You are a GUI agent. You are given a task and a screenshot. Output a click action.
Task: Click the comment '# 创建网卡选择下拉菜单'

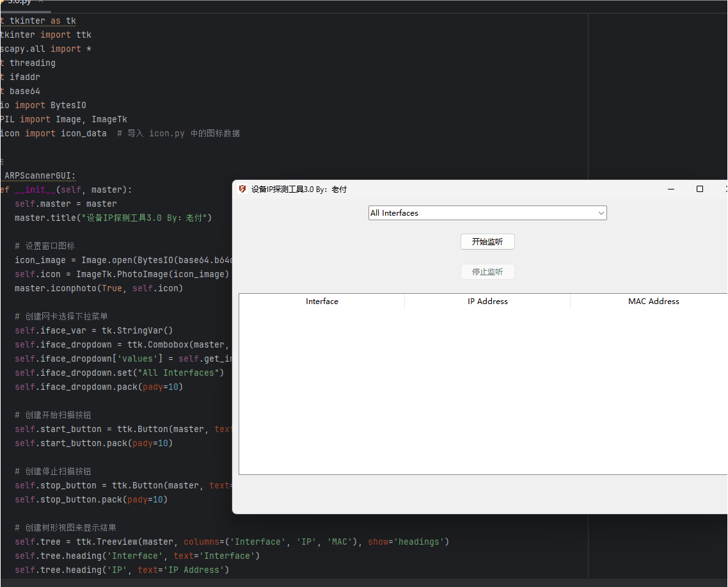click(61, 316)
